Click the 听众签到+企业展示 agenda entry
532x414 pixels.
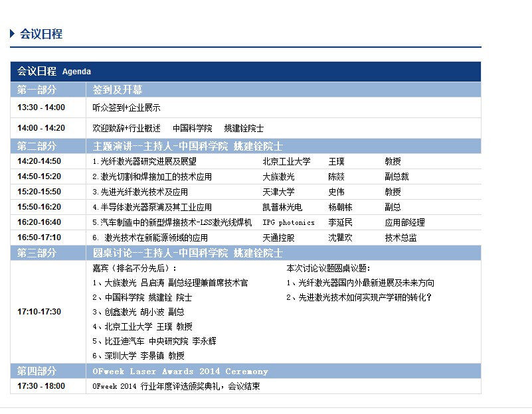point(126,107)
